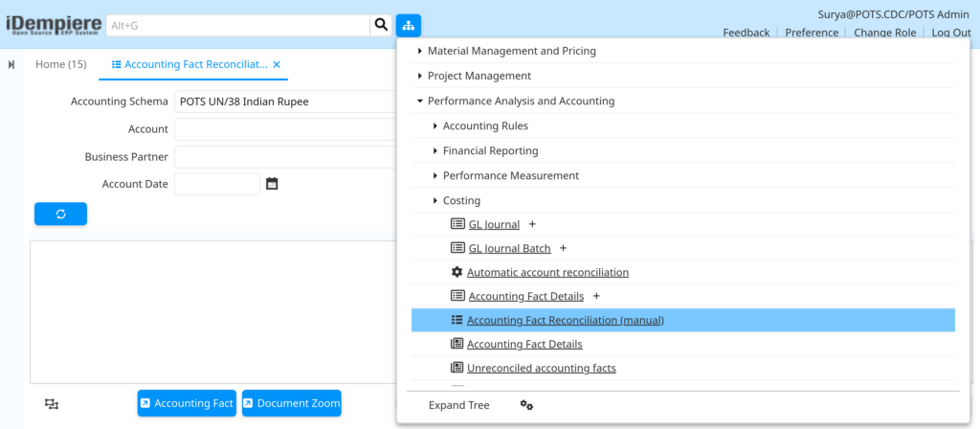980x429 pixels.
Task: Expand the left sidebar panel arrow
Action: pos(11,64)
